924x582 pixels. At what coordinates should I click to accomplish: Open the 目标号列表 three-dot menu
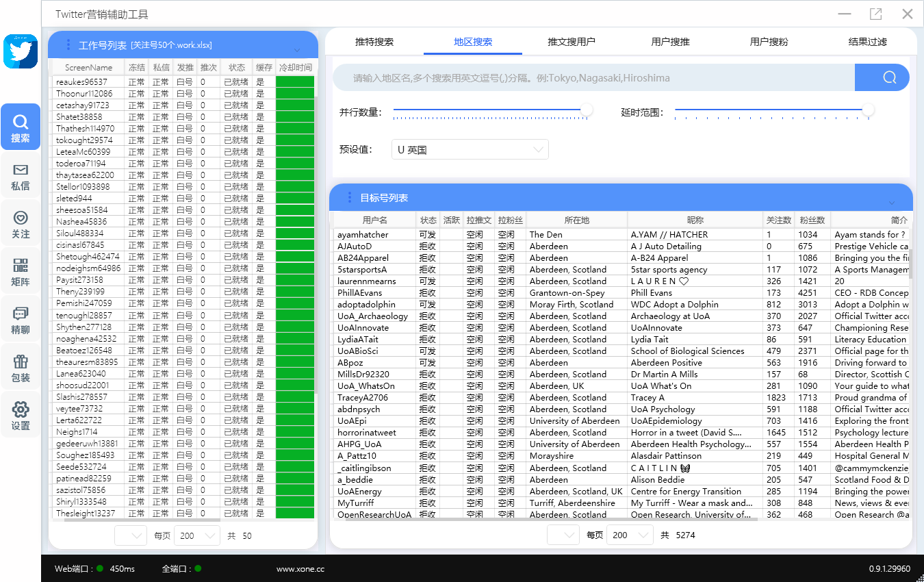tap(349, 197)
